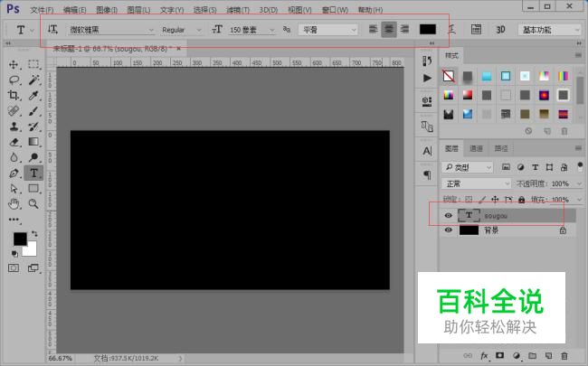Open the Regular font style dropdown

[181, 30]
